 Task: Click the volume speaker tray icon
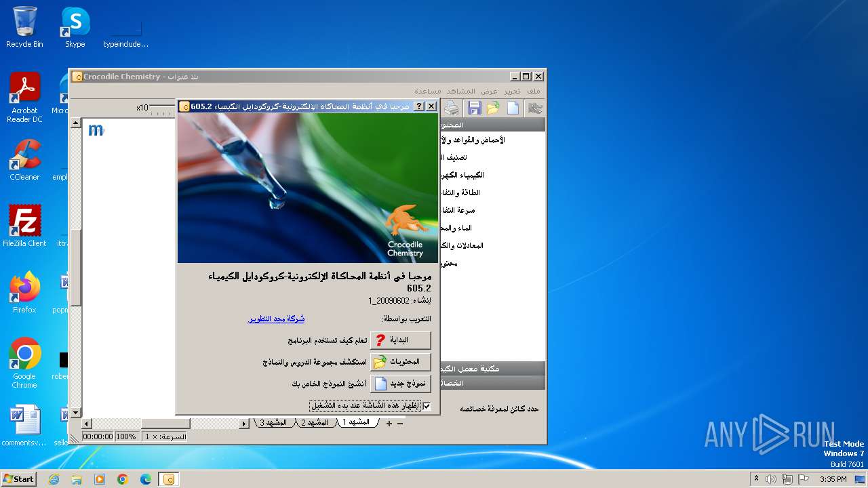(771, 479)
